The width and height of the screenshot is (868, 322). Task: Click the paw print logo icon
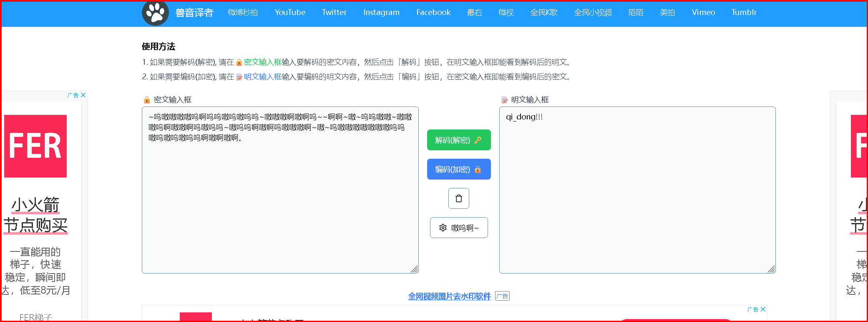[156, 13]
